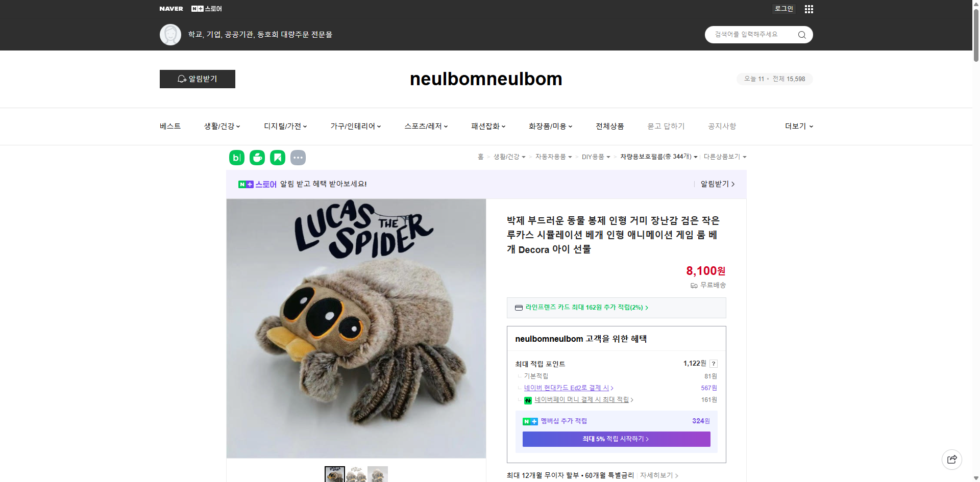The width and height of the screenshot is (980, 482).
Task: Open the apps grid icon top right
Action: tap(808, 9)
